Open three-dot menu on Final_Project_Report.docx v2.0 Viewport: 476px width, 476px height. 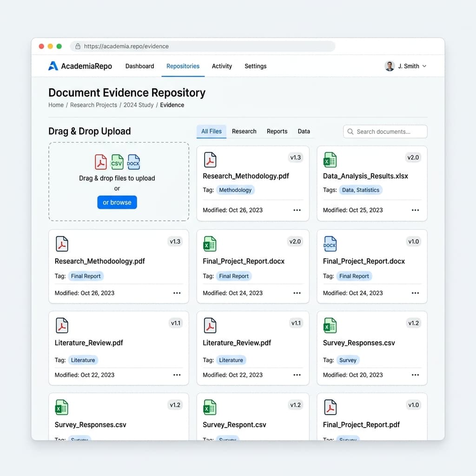tap(297, 293)
